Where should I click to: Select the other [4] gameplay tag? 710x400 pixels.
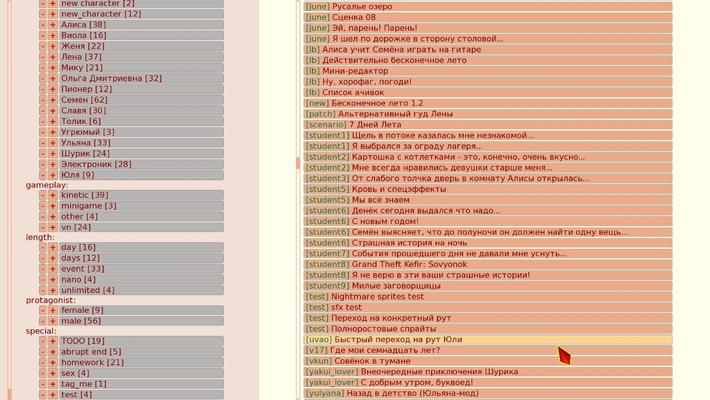coord(141,217)
